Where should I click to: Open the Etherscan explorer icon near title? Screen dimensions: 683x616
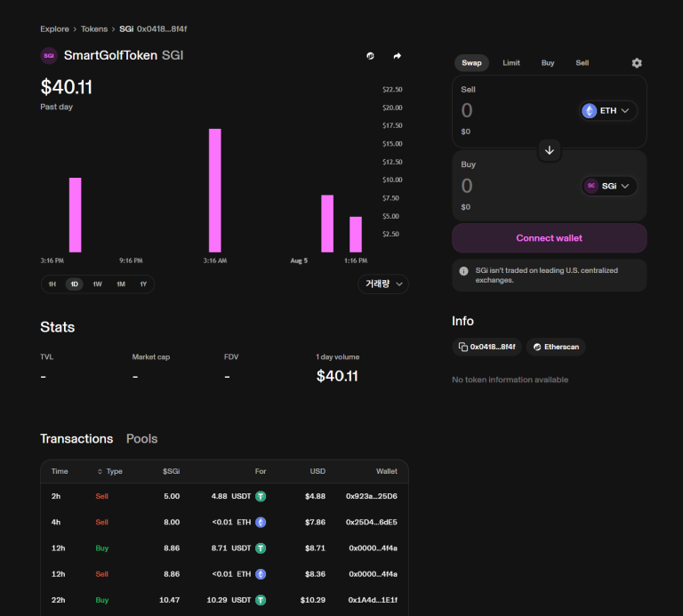pos(370,56)
